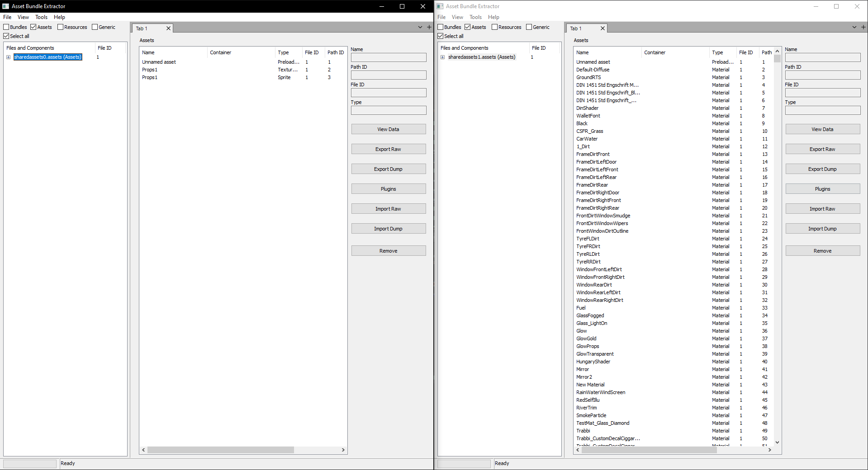
Task: Click down-arrow of right window's vertical scrollbar
Action: pos(778,442)
